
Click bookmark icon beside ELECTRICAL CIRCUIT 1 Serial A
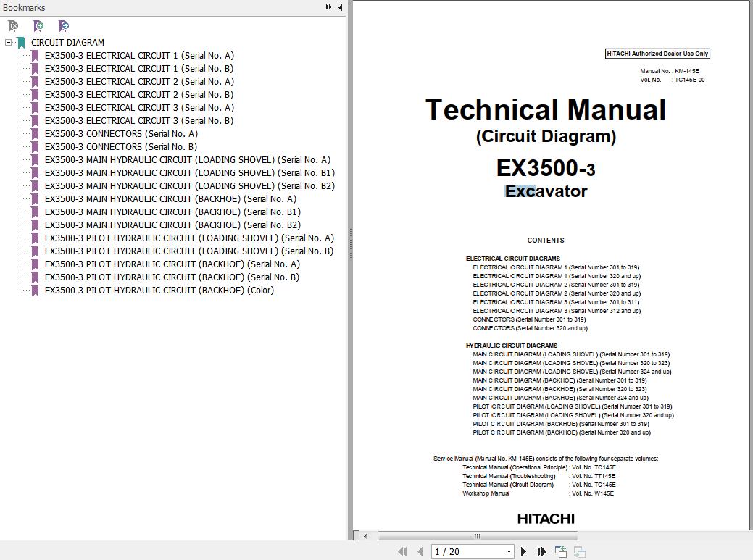click(35, 56)
